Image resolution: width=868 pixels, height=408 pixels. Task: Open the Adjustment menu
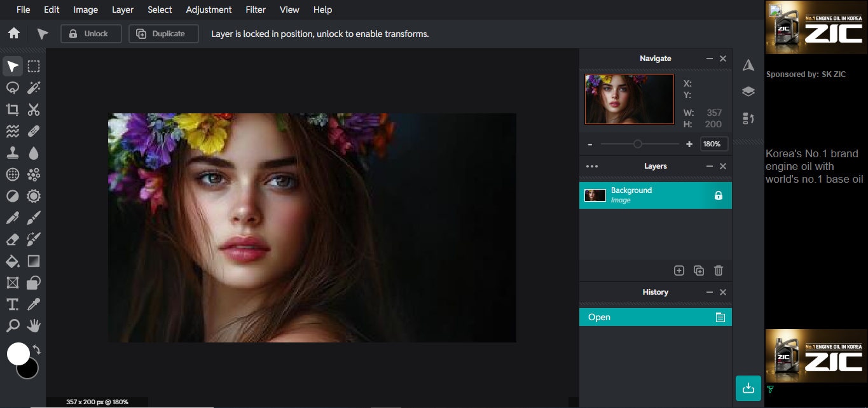tap(209, 10)
